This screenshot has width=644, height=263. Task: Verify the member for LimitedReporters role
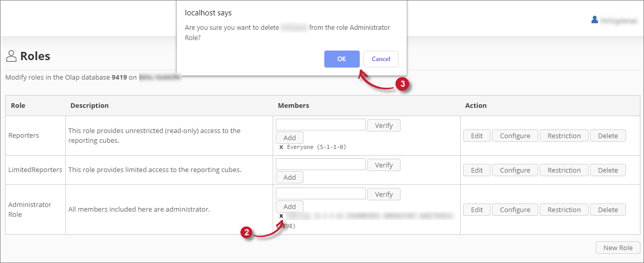coord(384,165)
